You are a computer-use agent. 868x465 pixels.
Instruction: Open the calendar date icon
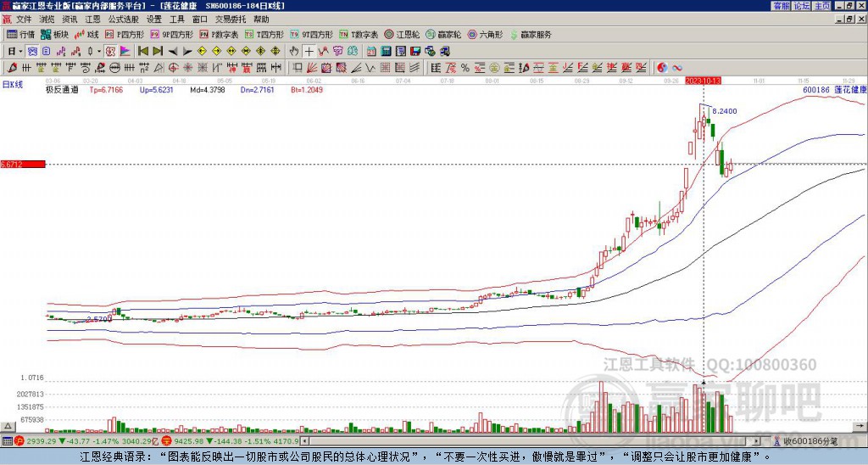point(371,52)
